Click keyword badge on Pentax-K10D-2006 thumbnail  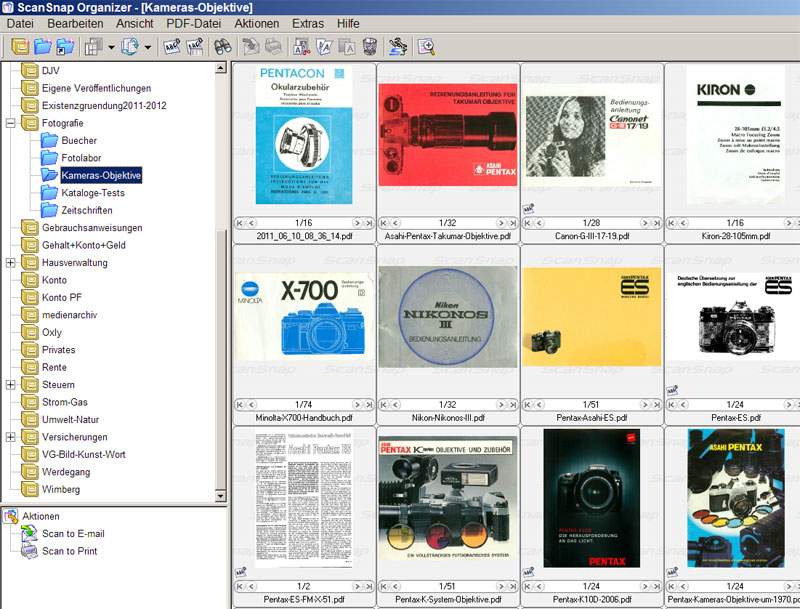tap(529, 572)
